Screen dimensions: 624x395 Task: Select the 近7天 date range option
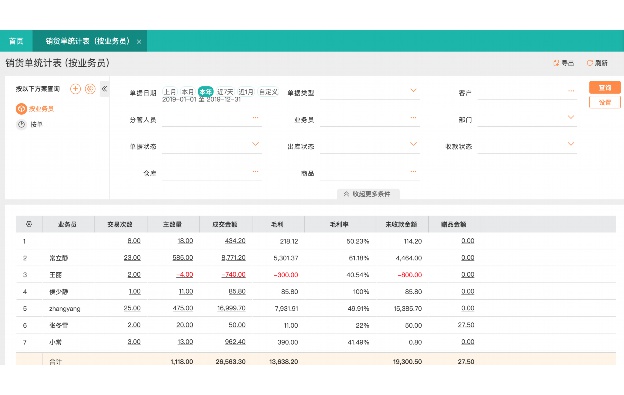[225, 92]
